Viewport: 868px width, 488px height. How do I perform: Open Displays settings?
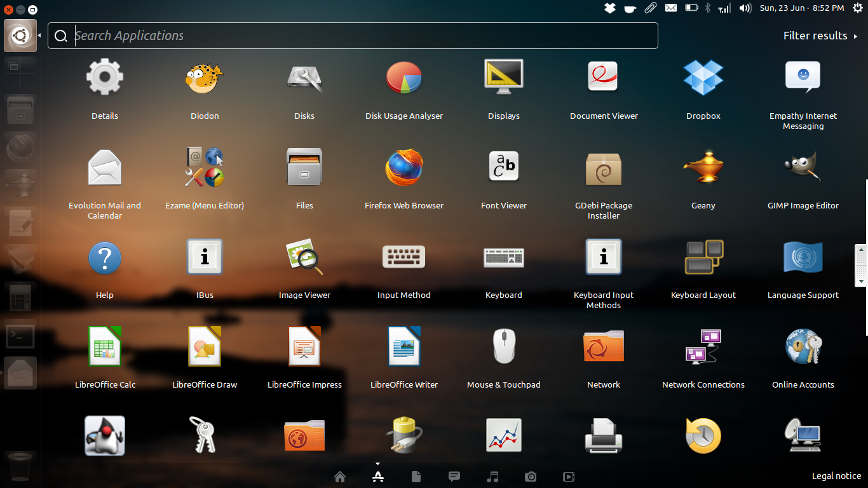(x=504, y=78)
